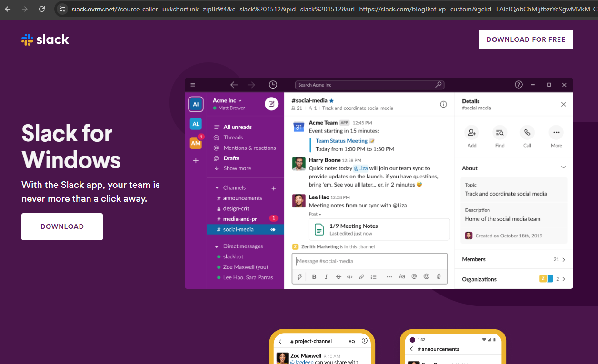Image resolution: width=598 pixels, height=364 pixels.
Task: Open site information icon in address bar
Action: 62,9
